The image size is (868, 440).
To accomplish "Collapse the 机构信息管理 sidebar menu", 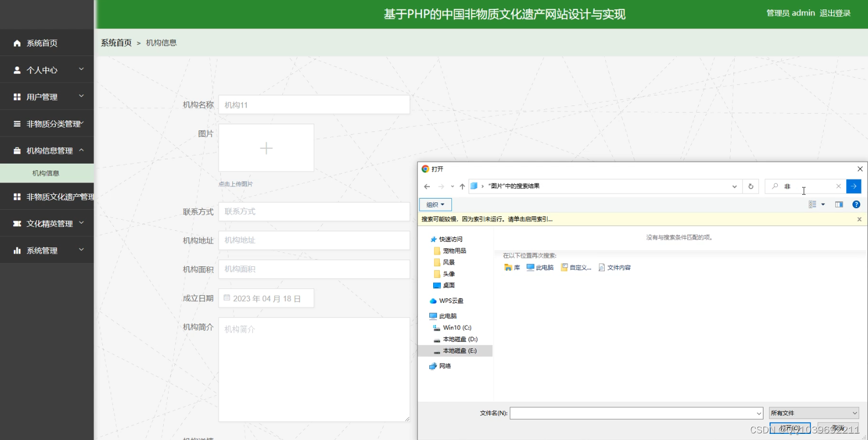I will [x=46, y=151].
